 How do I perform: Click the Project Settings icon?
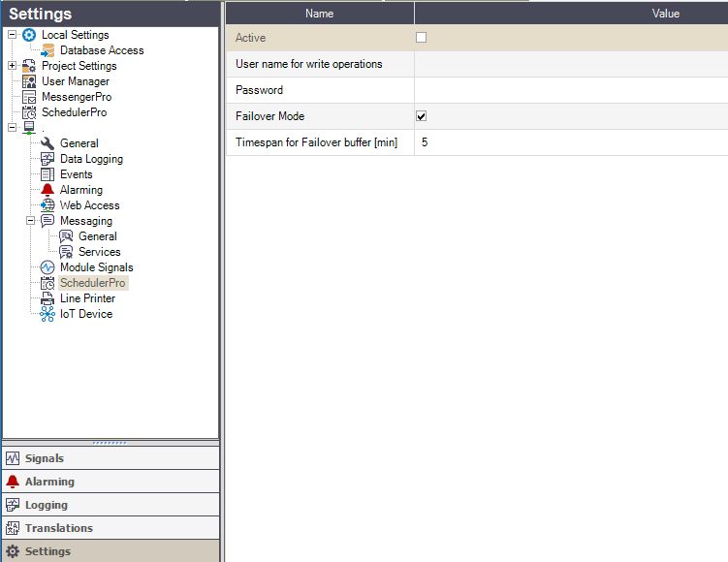29,66
